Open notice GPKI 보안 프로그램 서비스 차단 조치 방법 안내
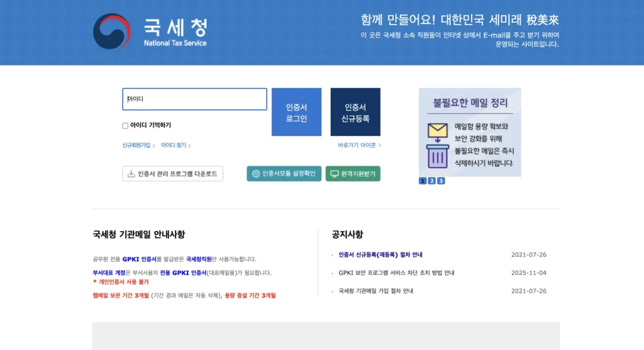 (396, 273)
